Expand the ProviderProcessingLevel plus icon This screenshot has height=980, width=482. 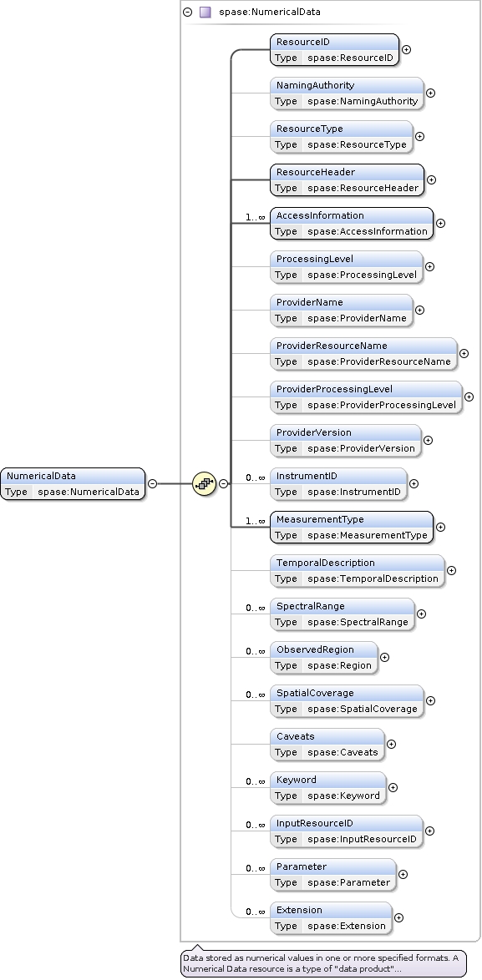(x=469, y=397)
